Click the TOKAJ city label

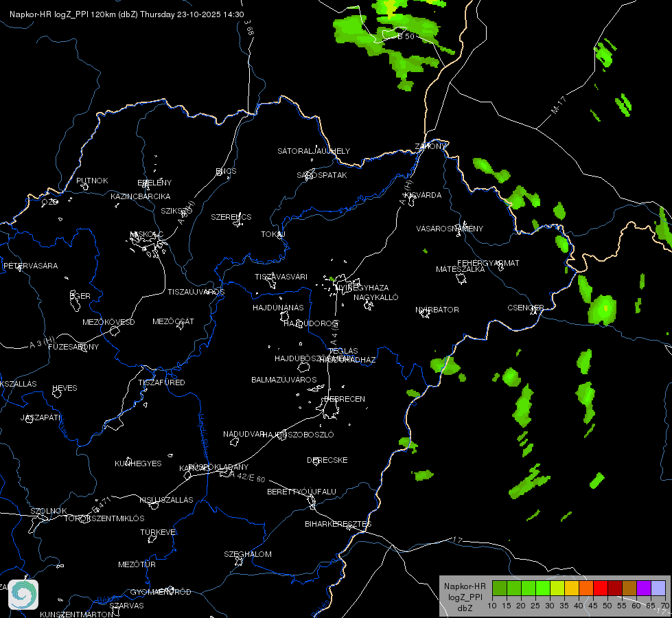tap(273, 234)
